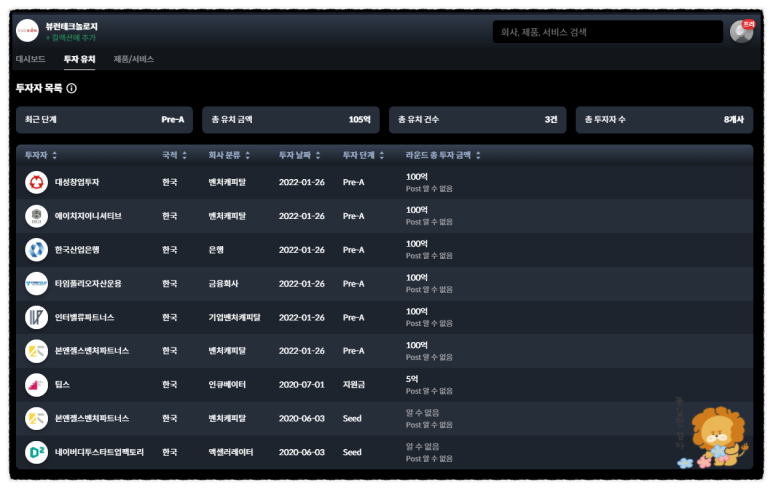Open the 에이치지이니셔티브 logo icon
Viewport: 773px width, 489px height.
click(x=36, y=216)
